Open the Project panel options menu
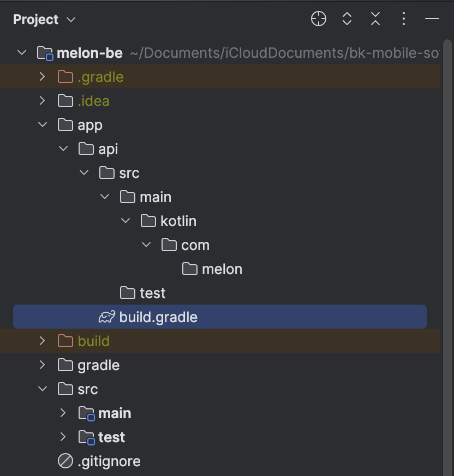This screenshot has width=454, height=476. tap(404, 19)
